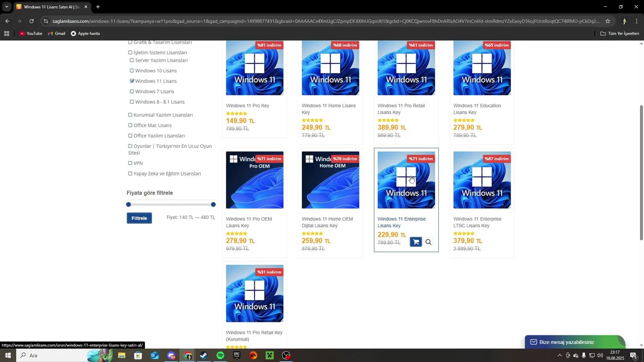Open File Explorer from the taskbar

(122, 355)
